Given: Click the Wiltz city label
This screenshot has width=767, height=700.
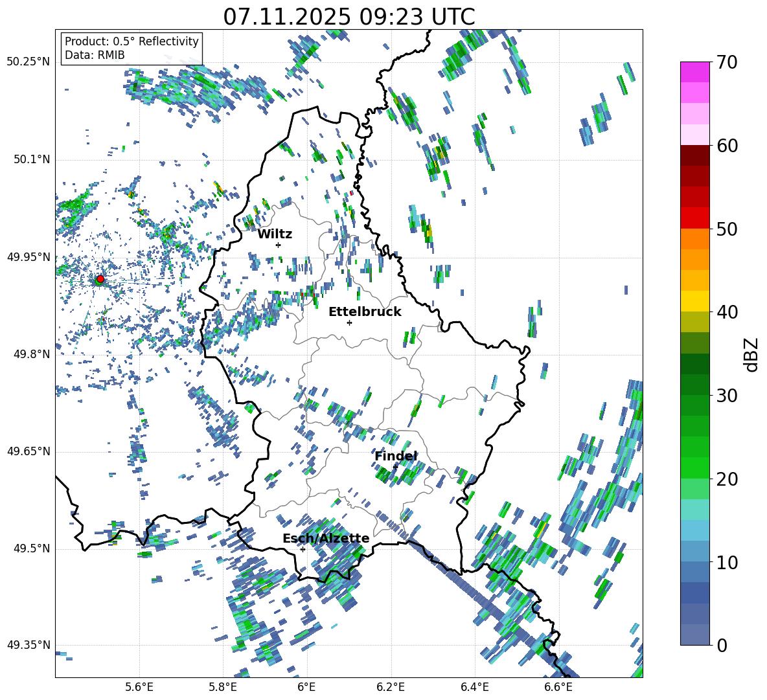Looking at the screenshot, I should click(275, 234).
